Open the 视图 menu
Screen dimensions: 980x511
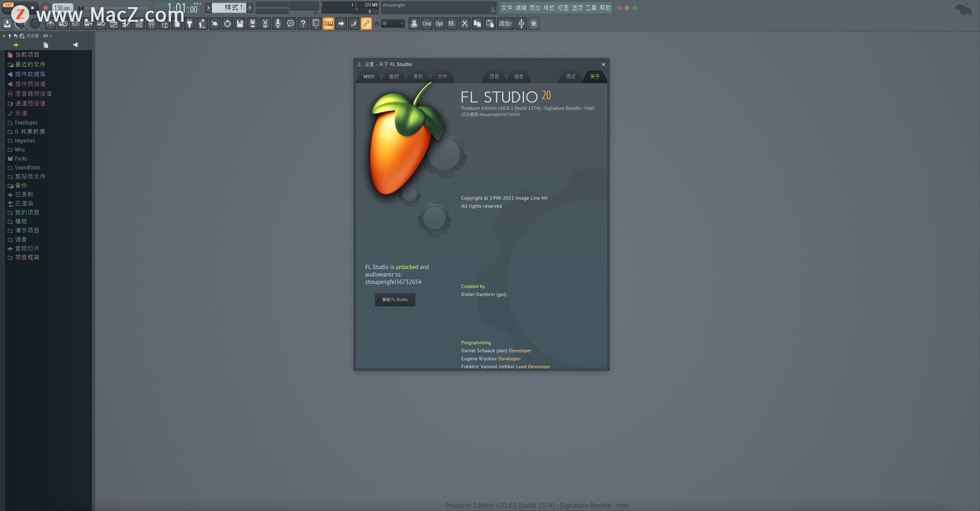563,8
